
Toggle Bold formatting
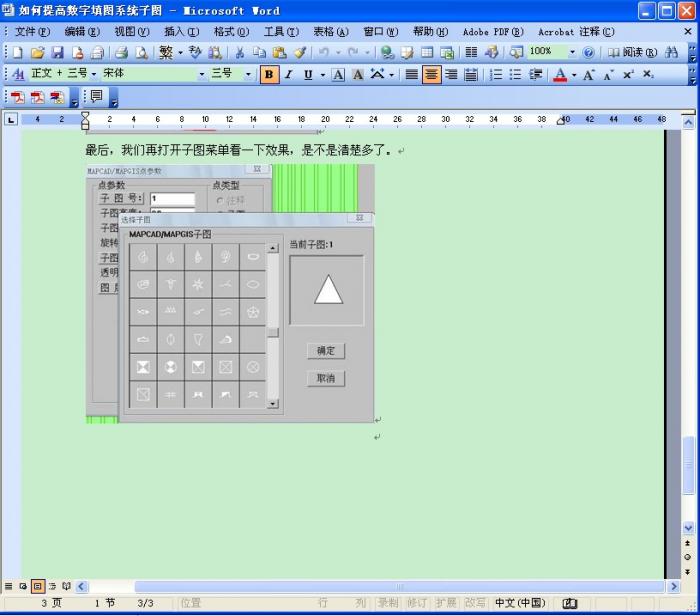click(x=268, y=74)
